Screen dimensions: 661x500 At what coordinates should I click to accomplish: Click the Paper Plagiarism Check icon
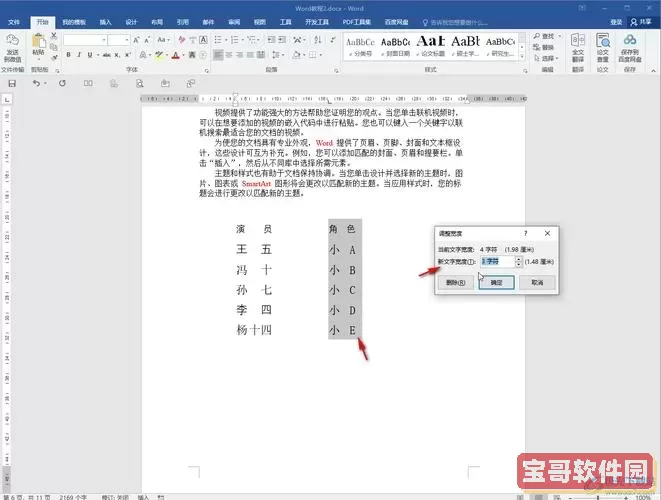point(603,40)
